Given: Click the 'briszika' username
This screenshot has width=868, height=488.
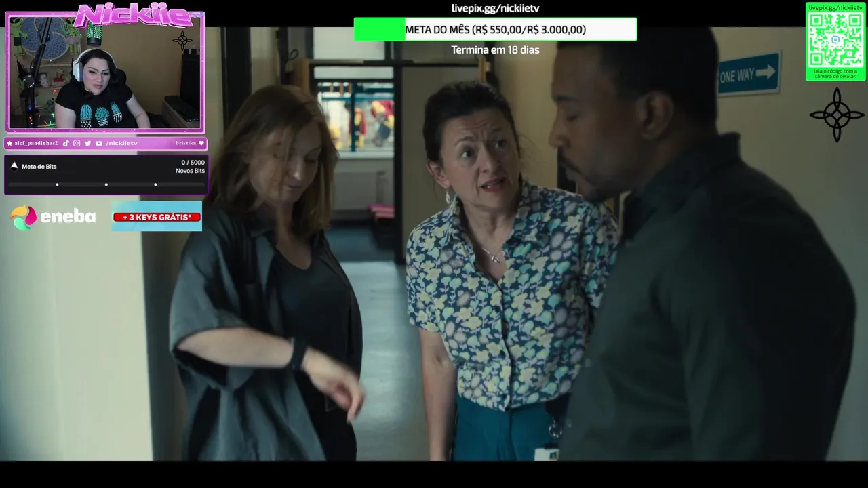Looking at the screenshot, I should point(186,144).
